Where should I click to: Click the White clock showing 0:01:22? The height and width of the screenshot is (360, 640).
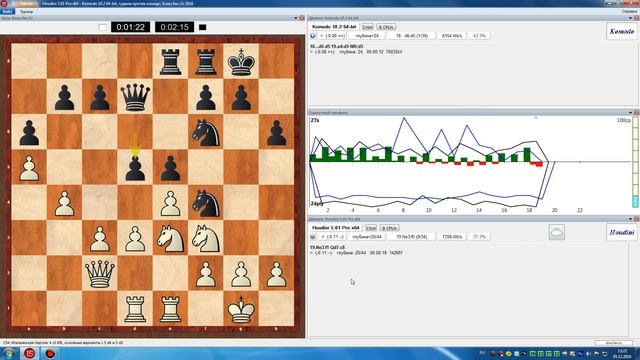[x=130, y=27]
